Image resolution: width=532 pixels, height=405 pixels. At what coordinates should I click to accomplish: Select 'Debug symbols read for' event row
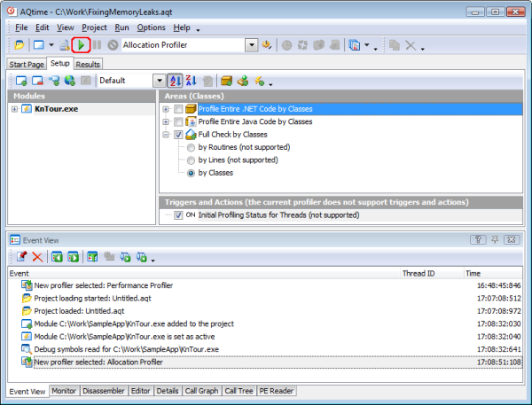point(265,349)
